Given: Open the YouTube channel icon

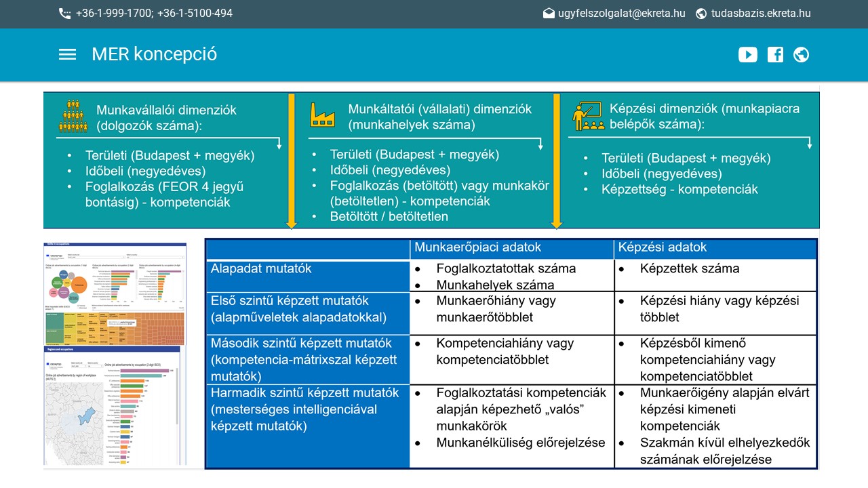Looking at the screenshot, I should coord(748,55).
